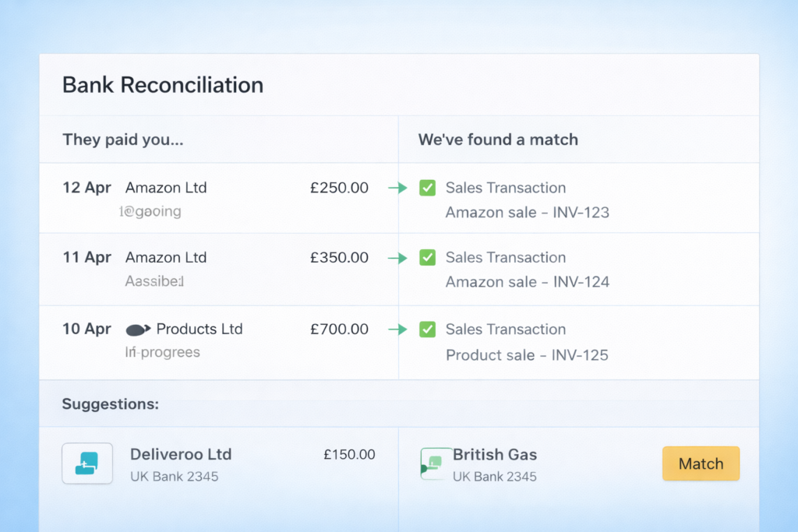Screen dimensions: 798x532
Task: Click the Suggestions section header
Action: (x=111, y=404)
